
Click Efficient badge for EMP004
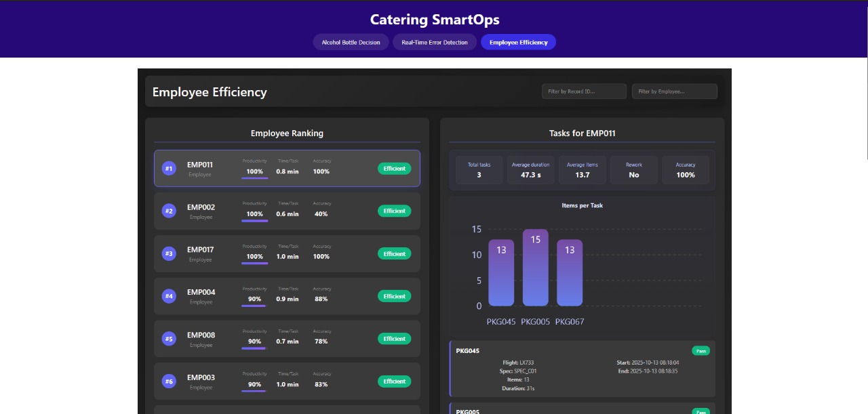[394, 296]
